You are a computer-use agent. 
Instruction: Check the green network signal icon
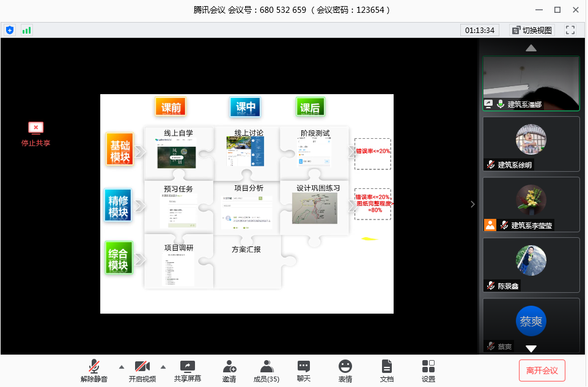26,30
